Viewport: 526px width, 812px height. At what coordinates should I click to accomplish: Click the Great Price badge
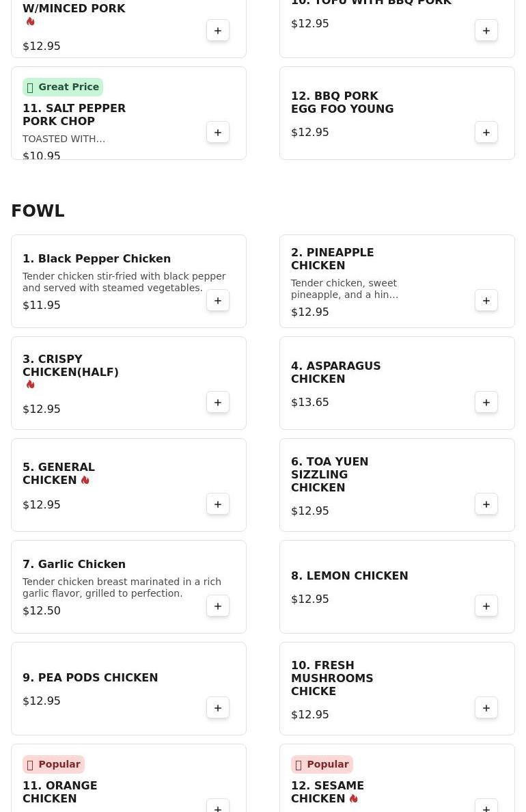(x=63, y=87)
